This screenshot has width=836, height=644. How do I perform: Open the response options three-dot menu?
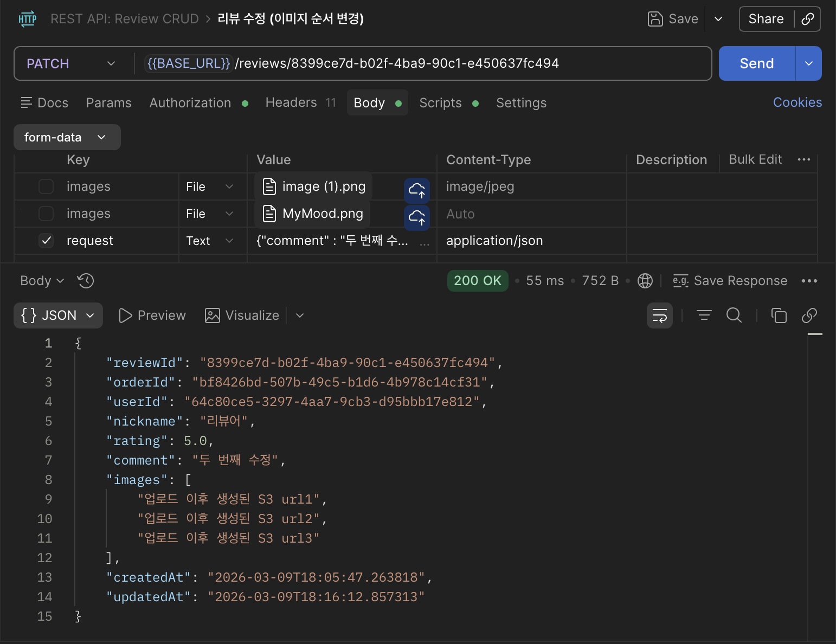click(x=809, y=281)
